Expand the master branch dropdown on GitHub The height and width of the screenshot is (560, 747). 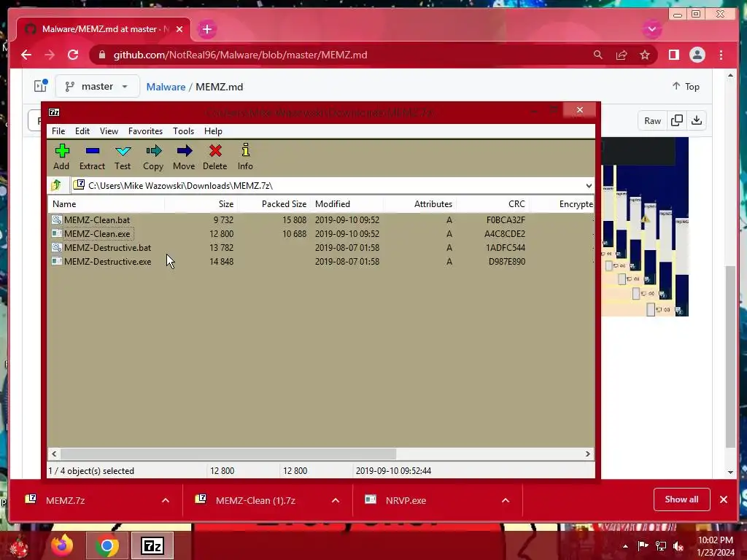(x=97, y=86)
